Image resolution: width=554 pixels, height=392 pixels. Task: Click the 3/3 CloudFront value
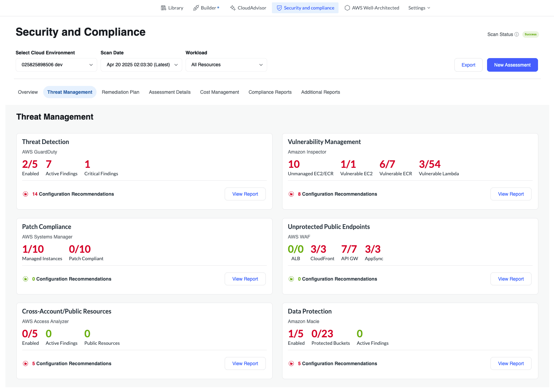coord(322,253)
